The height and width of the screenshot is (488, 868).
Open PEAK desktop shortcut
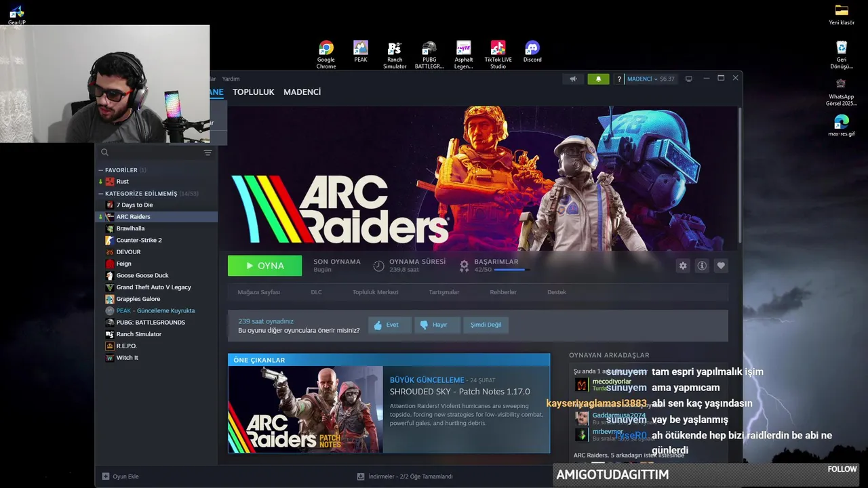361,52
